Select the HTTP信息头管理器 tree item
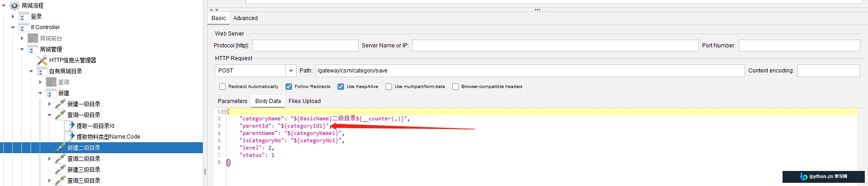 point(73,60)
